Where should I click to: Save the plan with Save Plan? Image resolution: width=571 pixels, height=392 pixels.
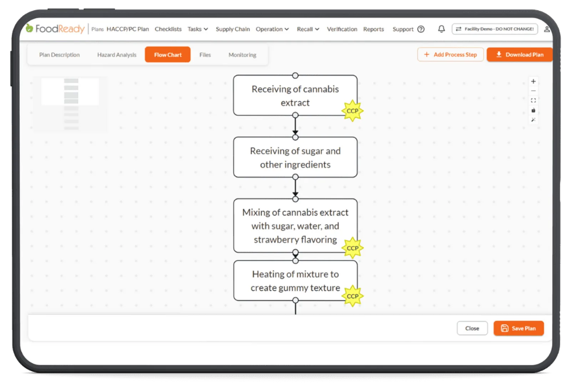pos(519,328)
